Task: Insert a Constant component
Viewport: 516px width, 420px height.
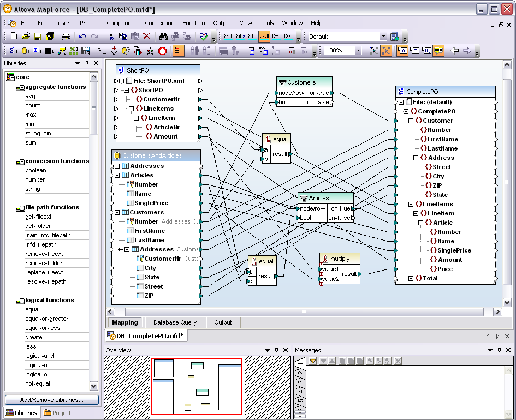Action: [x=102, y=51]
